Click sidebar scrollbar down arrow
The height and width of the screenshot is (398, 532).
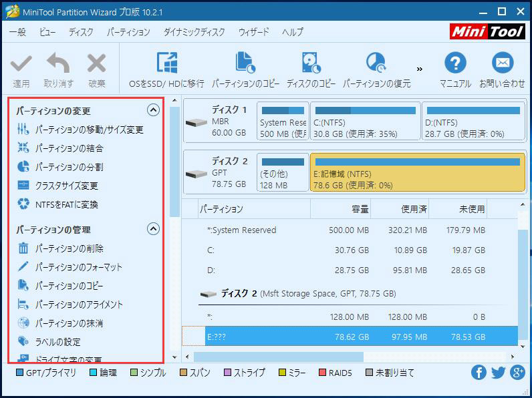pos(174,357)
